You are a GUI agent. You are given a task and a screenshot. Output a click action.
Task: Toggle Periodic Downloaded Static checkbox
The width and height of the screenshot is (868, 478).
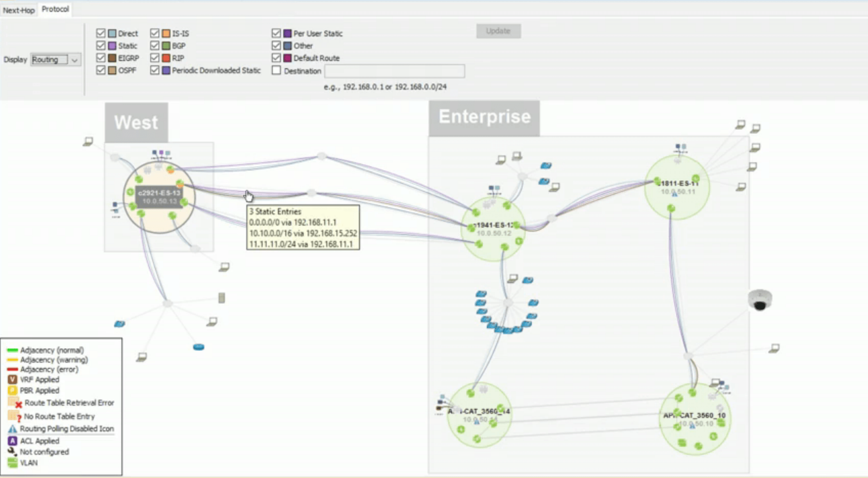(154, 70)
